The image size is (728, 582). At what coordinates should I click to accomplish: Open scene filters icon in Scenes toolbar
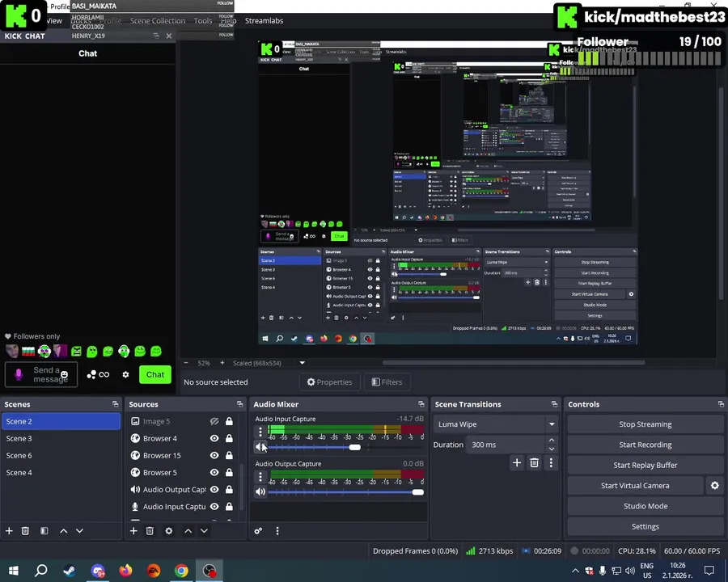pos(44,530)
